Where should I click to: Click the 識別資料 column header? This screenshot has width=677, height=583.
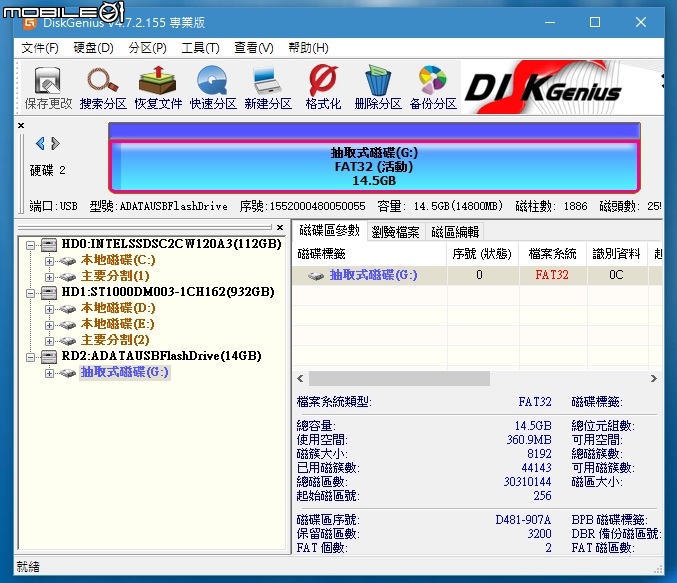click(617, 254)
